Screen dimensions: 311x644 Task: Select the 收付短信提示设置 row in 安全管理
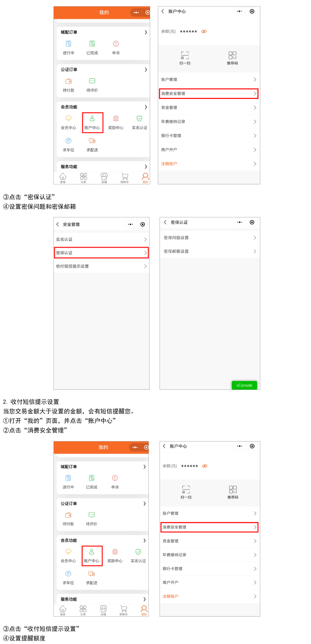pyautogui.click(x=101, y=266)
